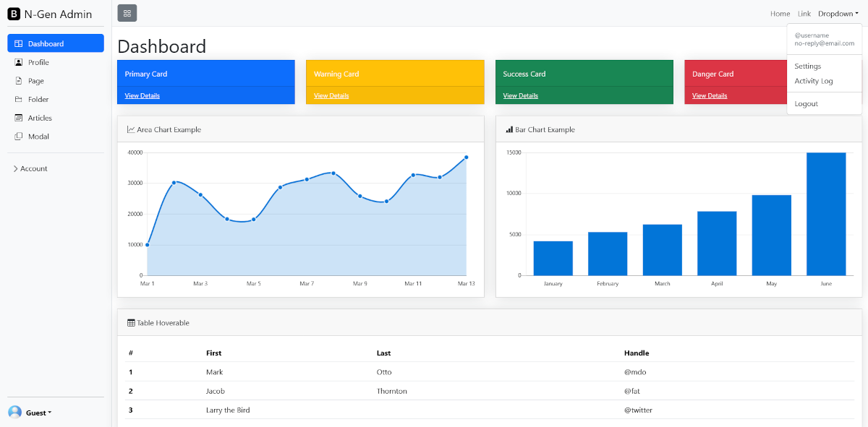Click the Folder icon in sidebar
Screen dimensions: 868x427
click(19, 99)
